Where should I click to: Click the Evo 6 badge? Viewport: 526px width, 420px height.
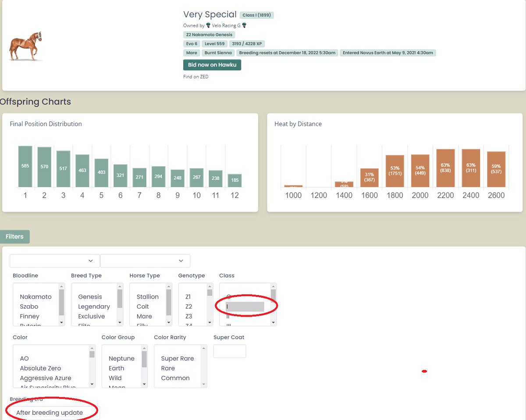(192, 44)
